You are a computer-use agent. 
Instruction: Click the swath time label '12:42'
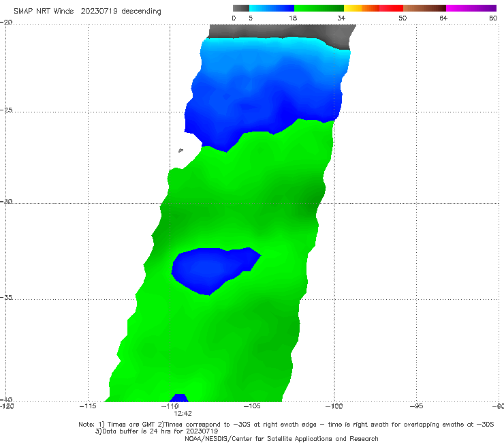pos(183,414)
